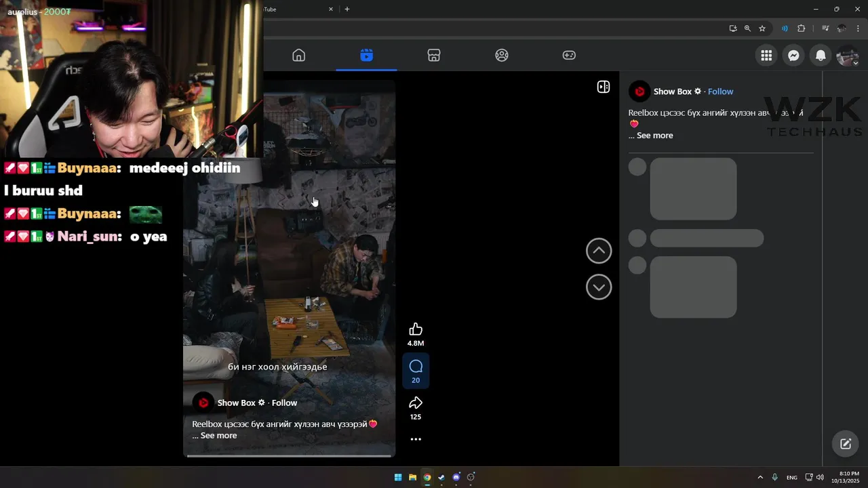Go to the next reel
The height and width of the screenshot is (488, 868).
pos(599,287)
